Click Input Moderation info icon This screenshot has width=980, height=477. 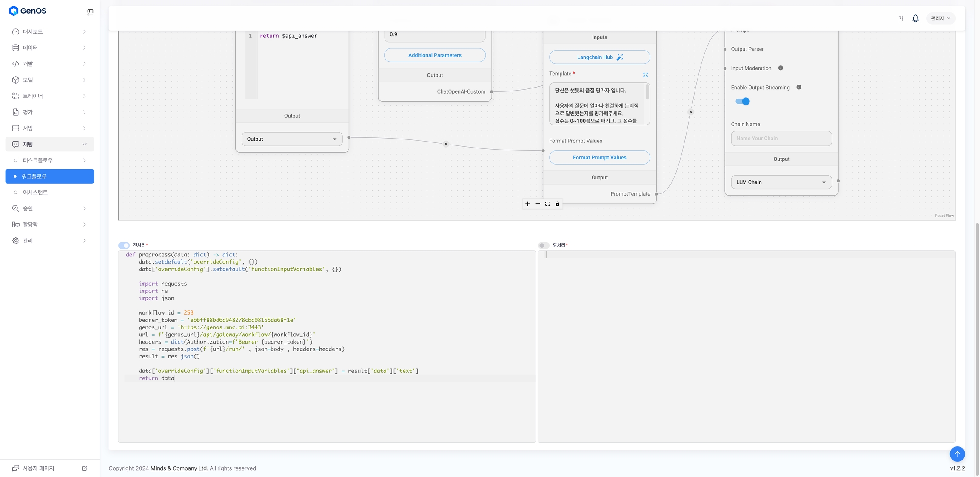pyautogui.click(x=781, y=68)
